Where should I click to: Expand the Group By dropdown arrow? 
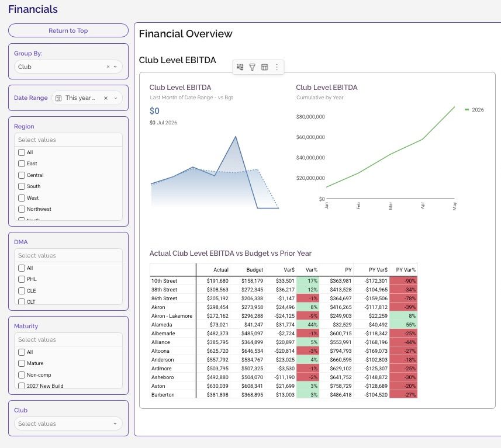click(115, 67)
